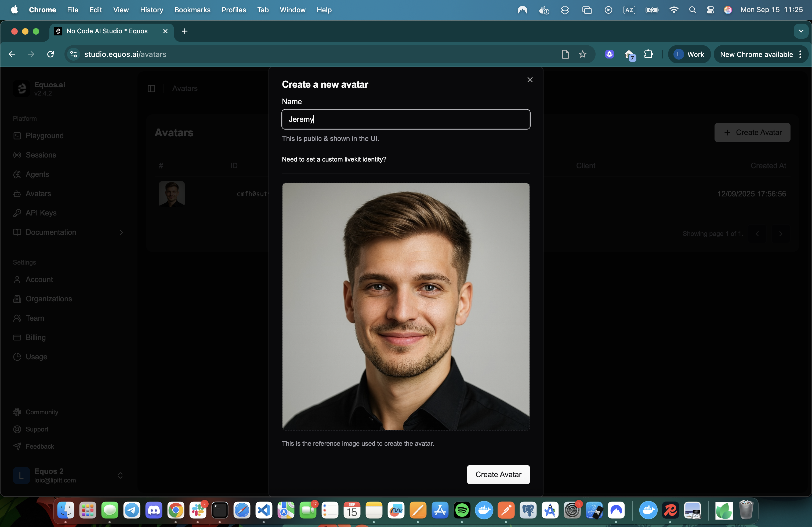Expand the Chrome tab search dropdown
The height and width of the screenshot is (527, 812).
point(801,31)
